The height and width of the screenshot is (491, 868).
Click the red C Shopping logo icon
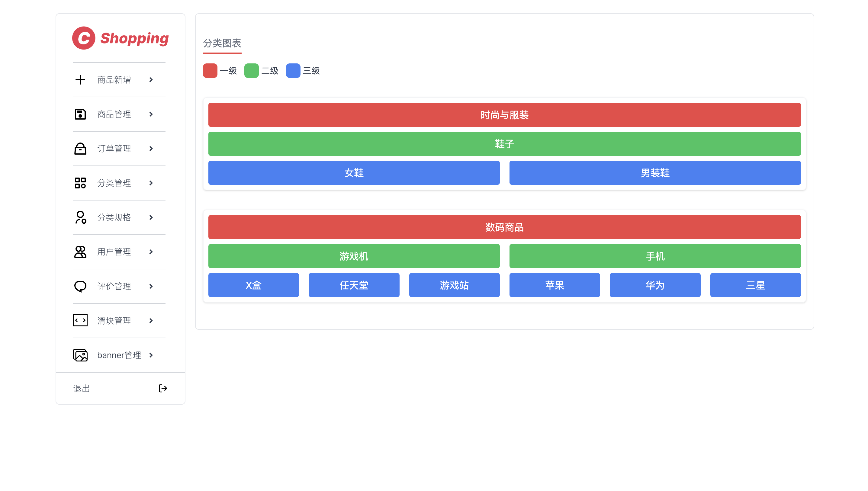[x=84, y=38]
